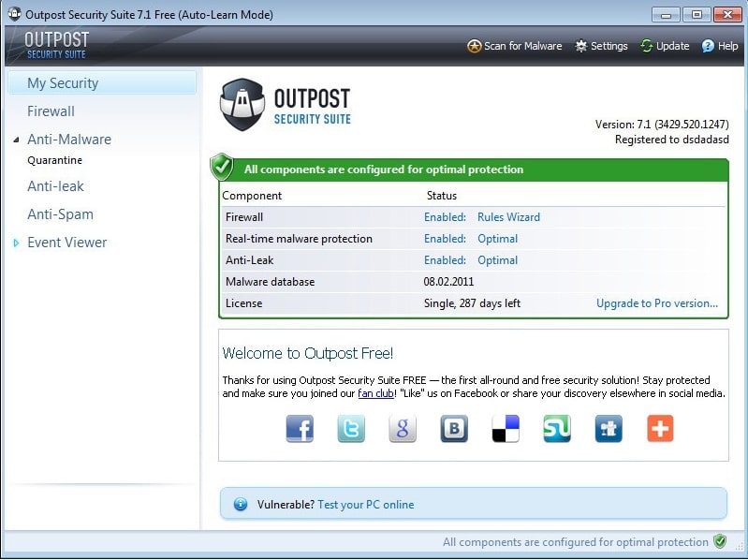Close the Outpost Security Suite window
Screen dimensions: 748x560
point(727,14)
